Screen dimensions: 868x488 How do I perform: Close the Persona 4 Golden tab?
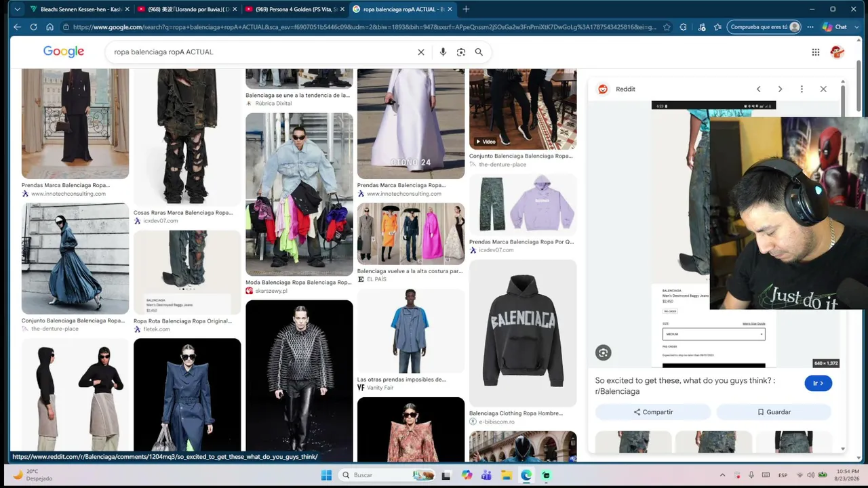341,9
